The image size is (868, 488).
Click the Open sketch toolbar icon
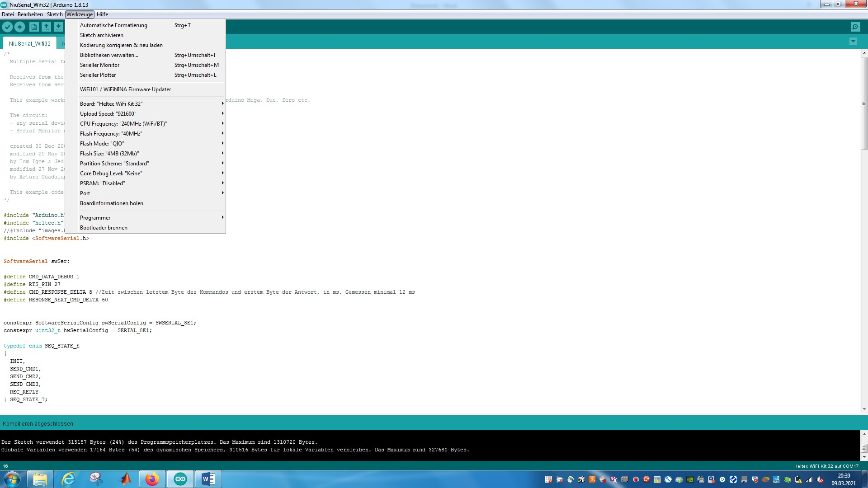point(46,27)
